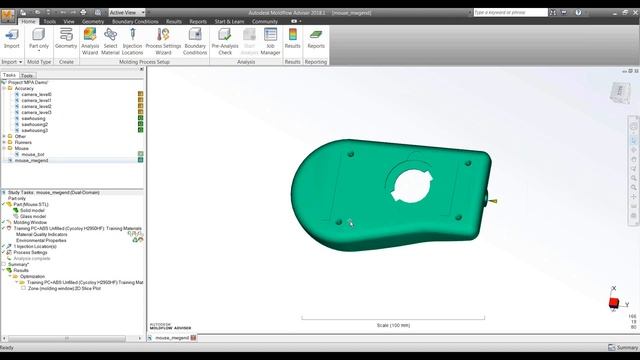Click the help question mark icon
This screenshot has height=360, width=640.
click(578, 13)
